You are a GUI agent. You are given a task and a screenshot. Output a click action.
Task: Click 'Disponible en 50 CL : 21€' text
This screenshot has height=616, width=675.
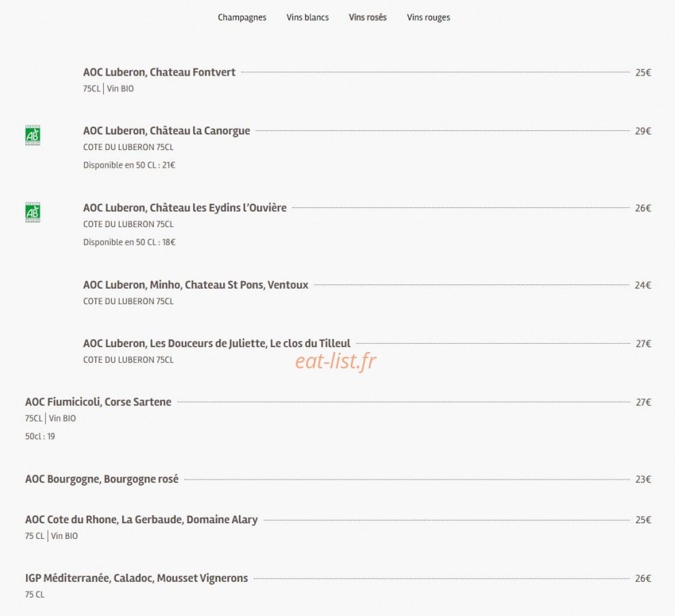pos(129,165)
